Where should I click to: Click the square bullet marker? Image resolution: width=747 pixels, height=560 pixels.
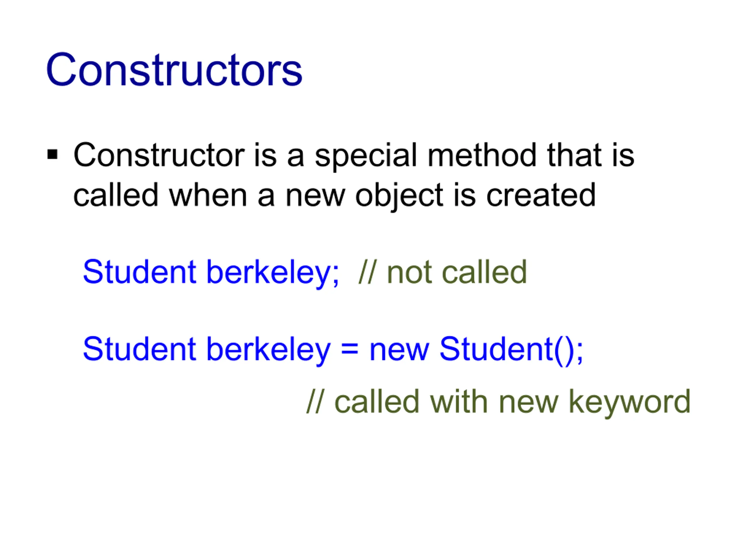tap(52, 155)
